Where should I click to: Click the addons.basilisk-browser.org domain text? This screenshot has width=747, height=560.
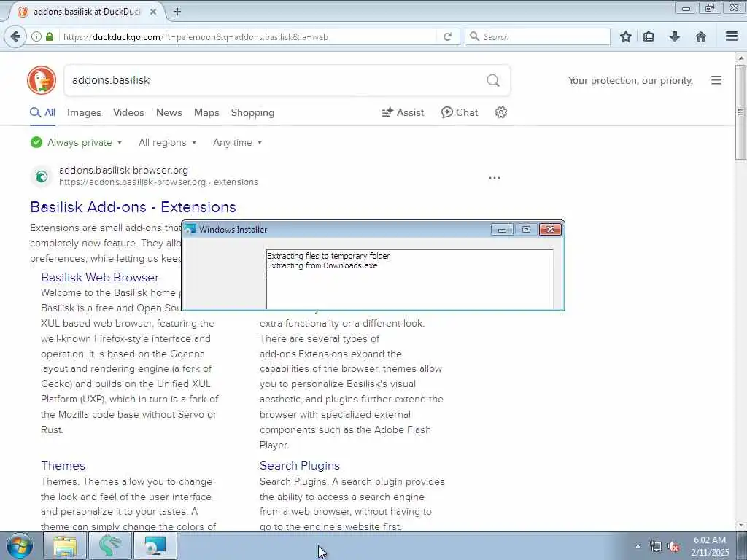pos(123,170)
